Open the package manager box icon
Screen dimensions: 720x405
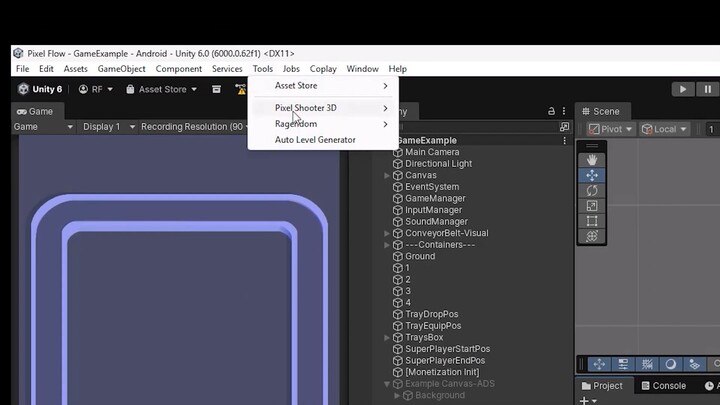[x=216, y=89]
